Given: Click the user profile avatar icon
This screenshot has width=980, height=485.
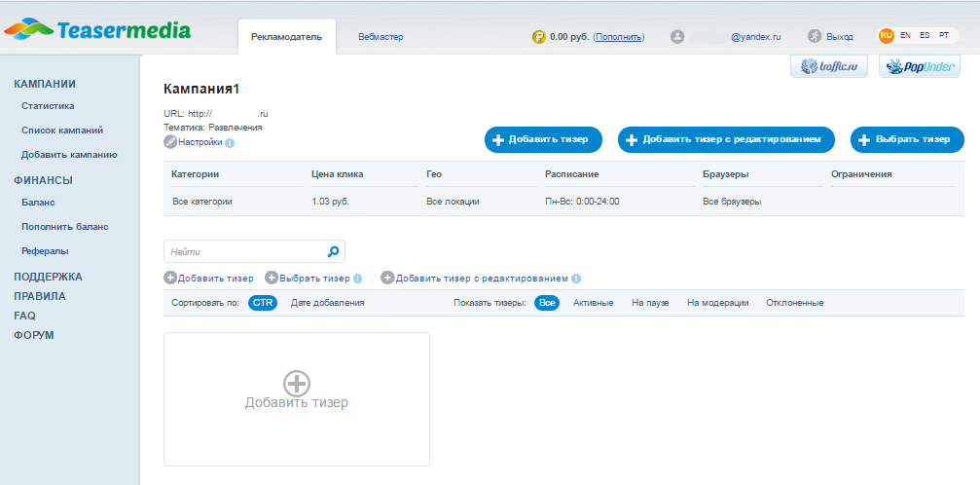Looking at the screenshot, I should [677, 36].
